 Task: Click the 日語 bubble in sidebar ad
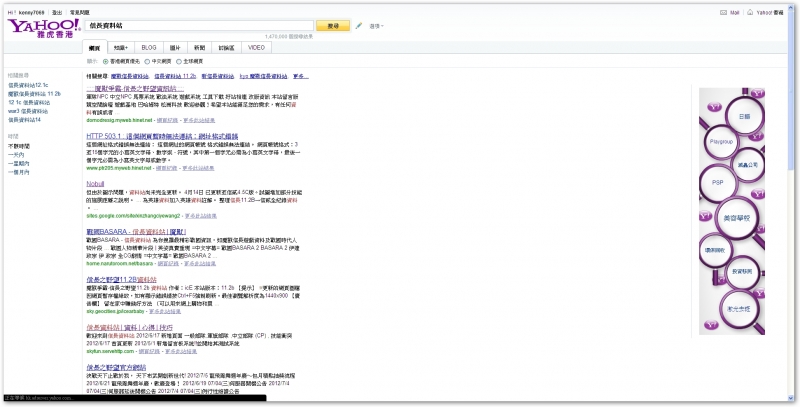(744, 116)
